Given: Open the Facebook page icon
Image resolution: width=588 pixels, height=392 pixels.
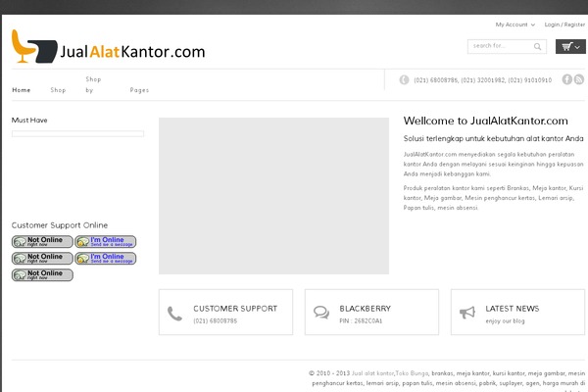Looking at the screenshot, I should pos(567,79).
